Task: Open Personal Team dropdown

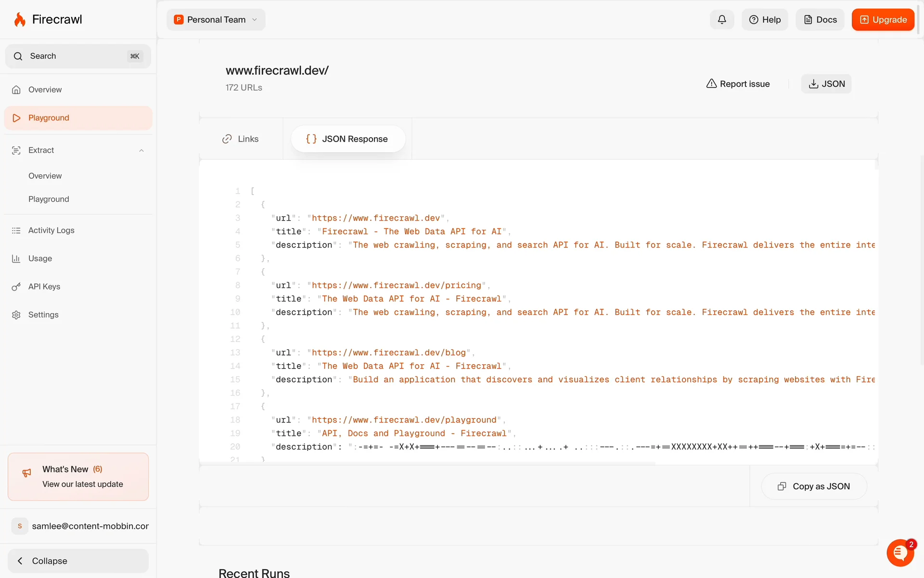Action: click(216, 20)
